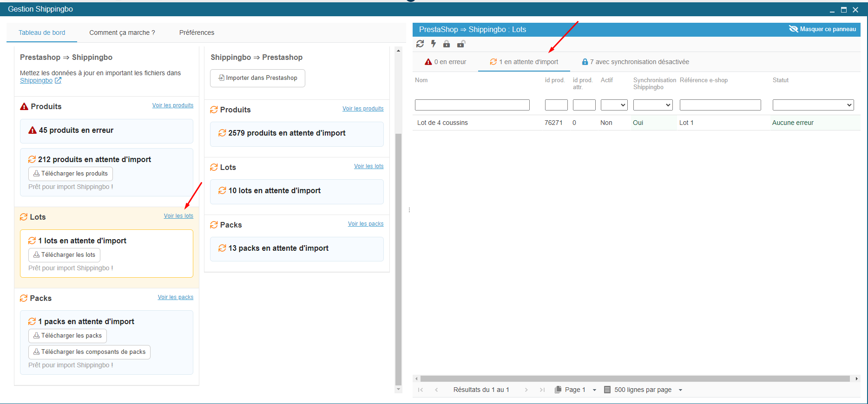Click the dashboard vertical scrollbar
Image resolution: width=868 pixels, height=404 pixels.
(x=398, y=259)
